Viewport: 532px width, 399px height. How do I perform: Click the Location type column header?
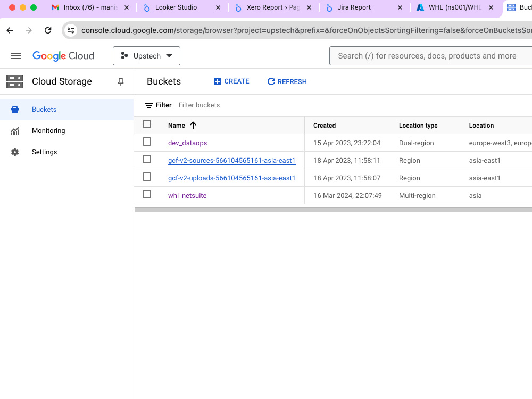(x=418, y=126)
